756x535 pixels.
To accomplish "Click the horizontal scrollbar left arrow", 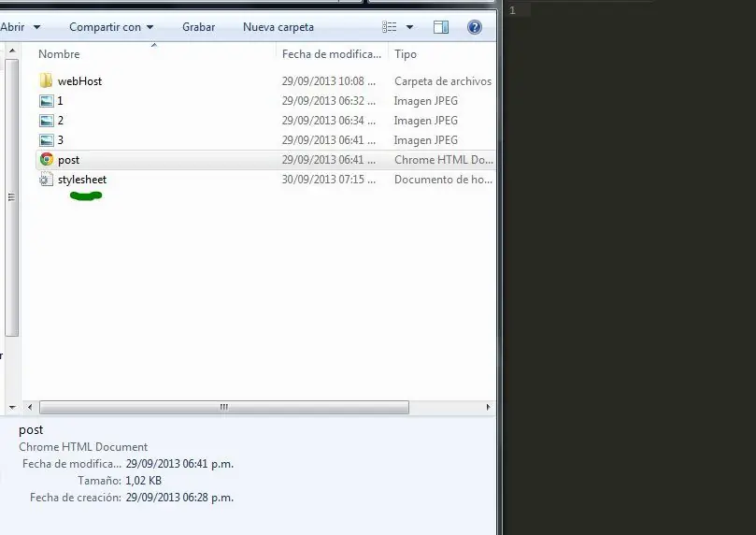I will (x=30, y=407).
